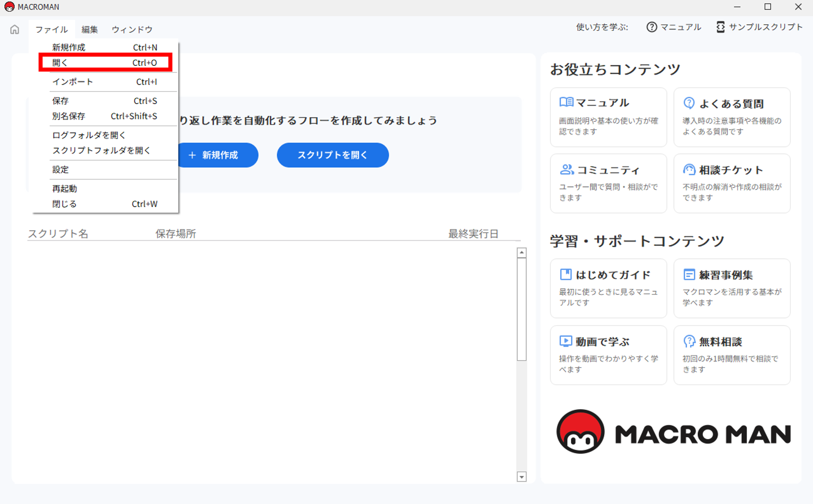
Task: Select 開く Ctrl+O menu entry
Action: point(105,62)
